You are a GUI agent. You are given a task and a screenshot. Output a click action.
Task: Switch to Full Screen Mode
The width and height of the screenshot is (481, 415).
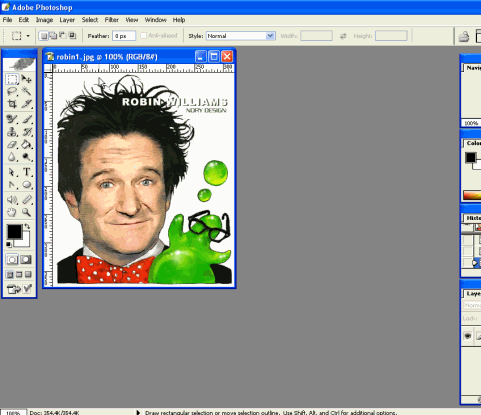28,275
